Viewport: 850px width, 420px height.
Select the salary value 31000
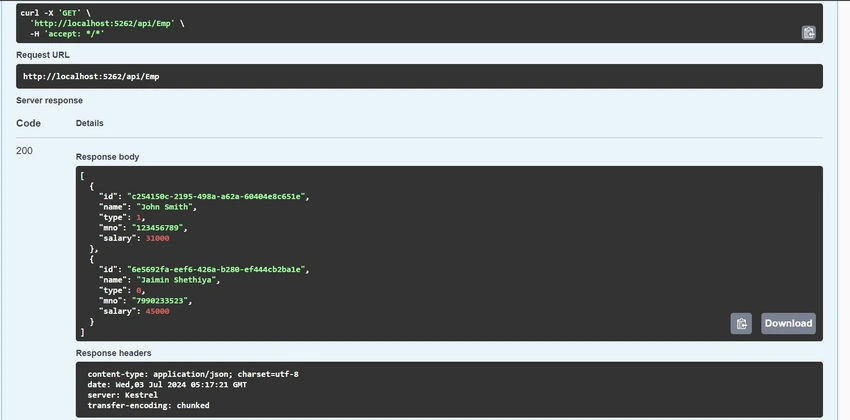[158, 238]
